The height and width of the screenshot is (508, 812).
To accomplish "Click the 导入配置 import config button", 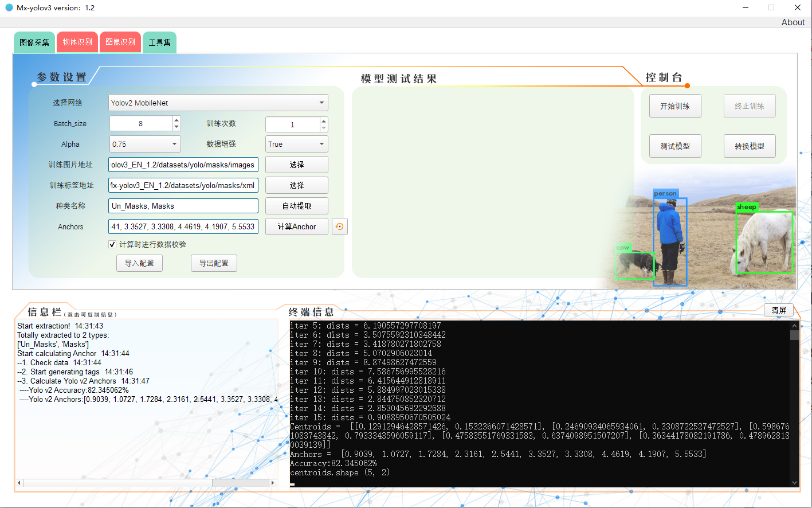I will click(x=139, y=263).
